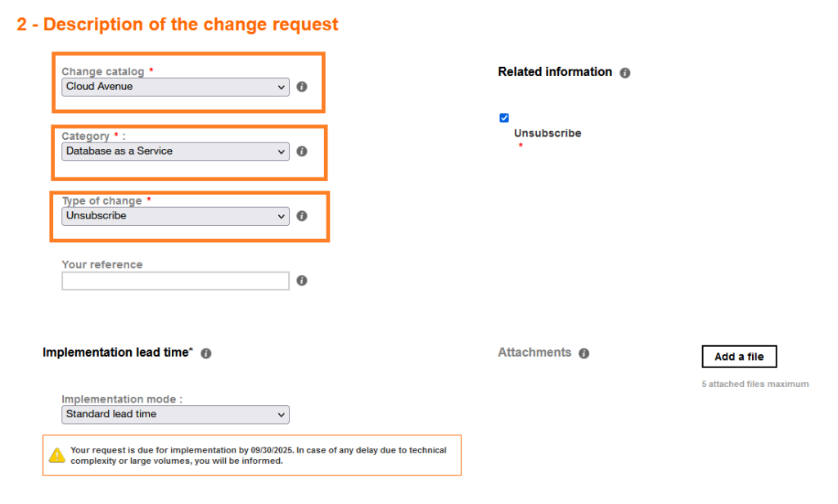Click the Description of the change request heading

point(178,25)
